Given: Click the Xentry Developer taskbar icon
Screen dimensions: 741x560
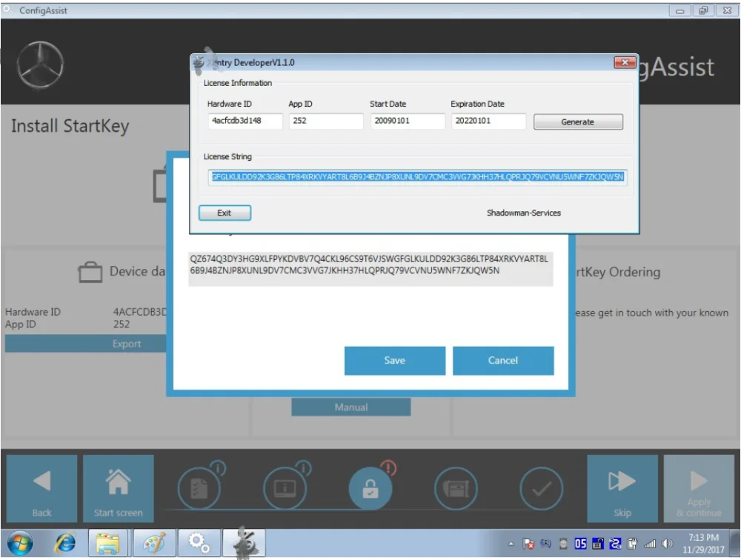Looking at the screenshot, I should coord(245,544).
